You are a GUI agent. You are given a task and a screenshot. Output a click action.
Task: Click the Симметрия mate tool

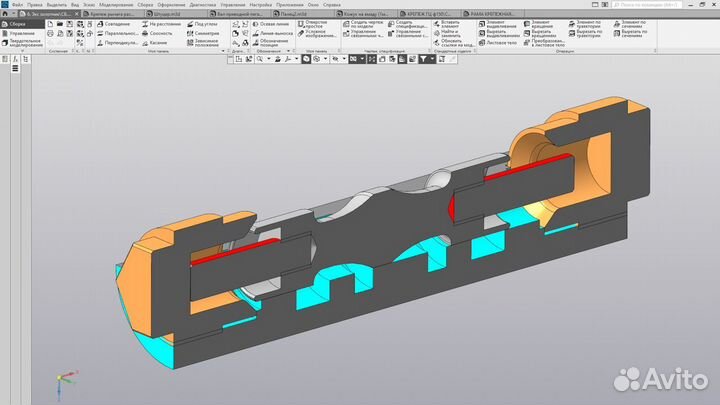(206, 34)
